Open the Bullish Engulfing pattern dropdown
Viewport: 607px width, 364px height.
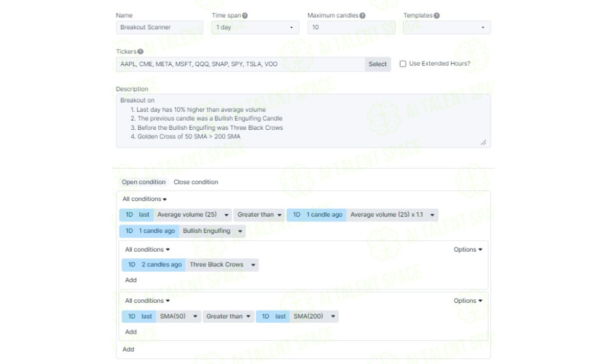point(212,231)
